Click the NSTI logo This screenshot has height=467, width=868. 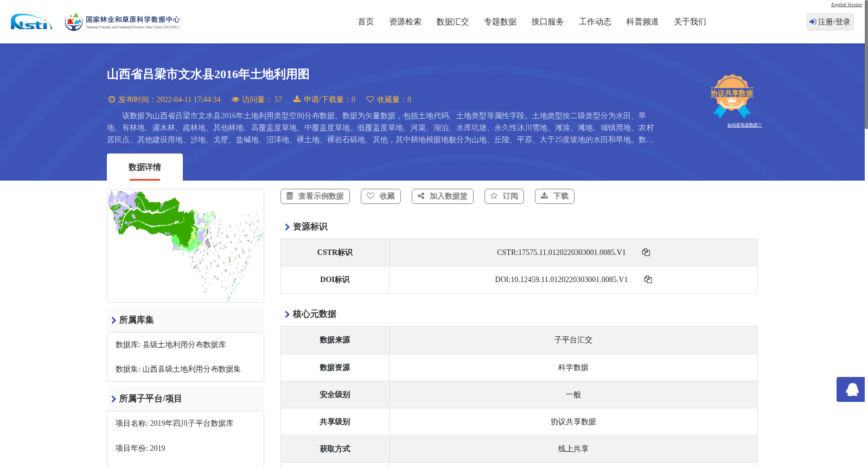pos(31,22)
